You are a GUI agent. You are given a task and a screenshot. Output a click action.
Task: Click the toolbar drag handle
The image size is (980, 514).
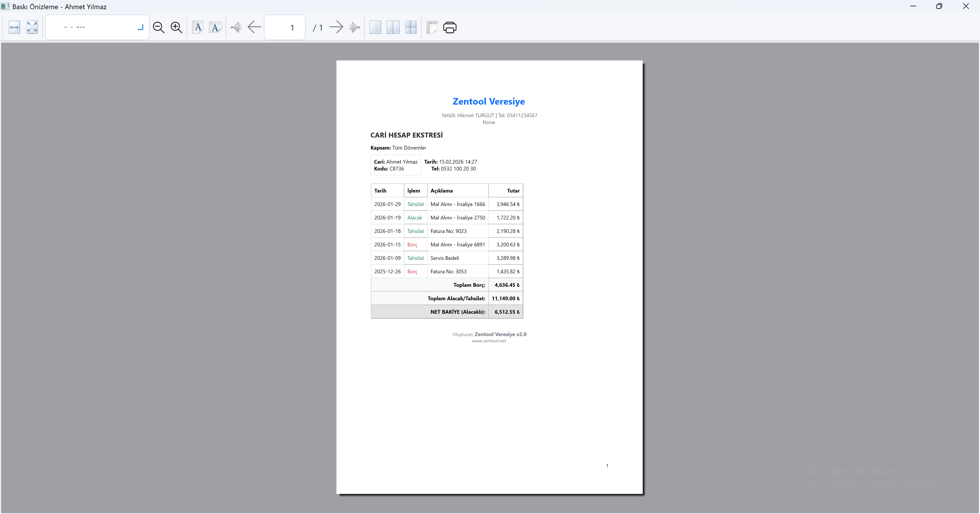pos(3,28)
